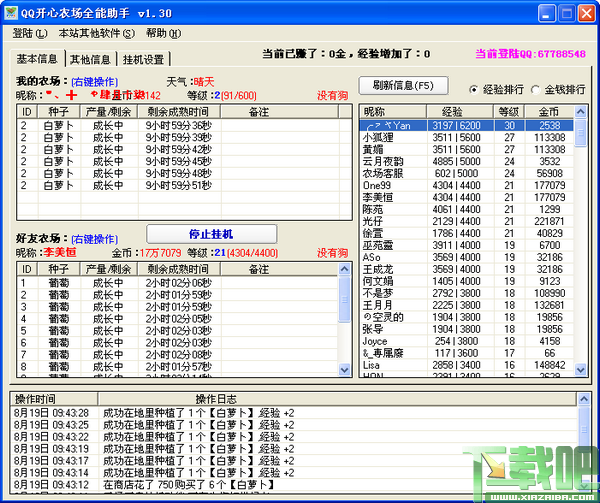Click the ranking list scrollbar thumb
The image size is (600, 503).
coord(580,132)
